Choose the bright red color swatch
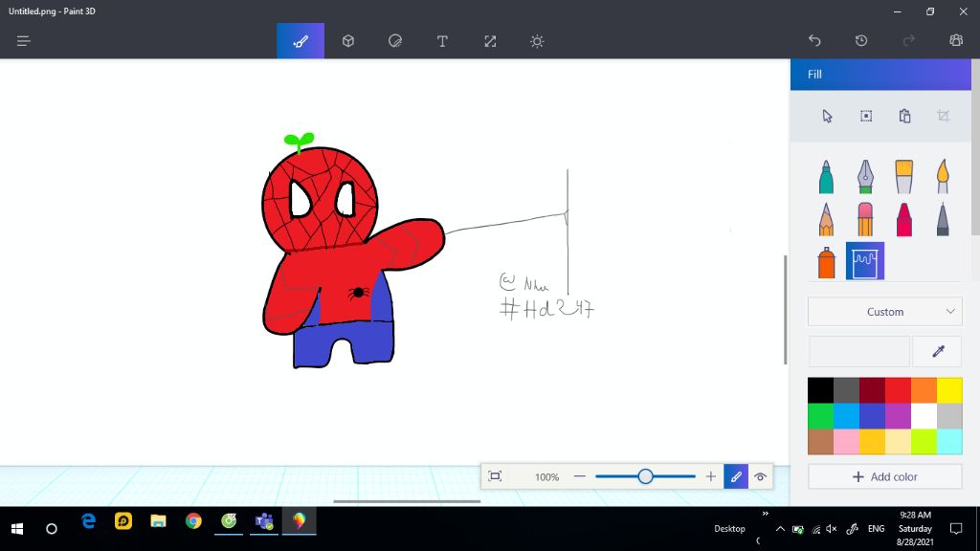The height and width of the screenshot is (551, 980). [898, 390]
